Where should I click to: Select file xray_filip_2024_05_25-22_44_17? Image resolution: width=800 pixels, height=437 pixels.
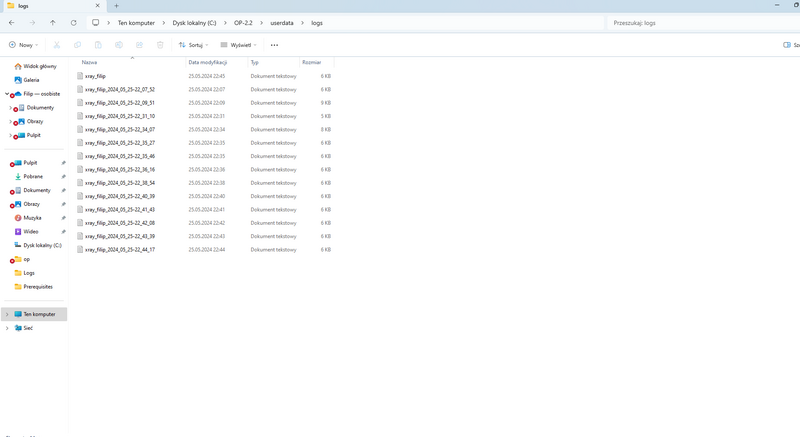click(x=120, y=250)
